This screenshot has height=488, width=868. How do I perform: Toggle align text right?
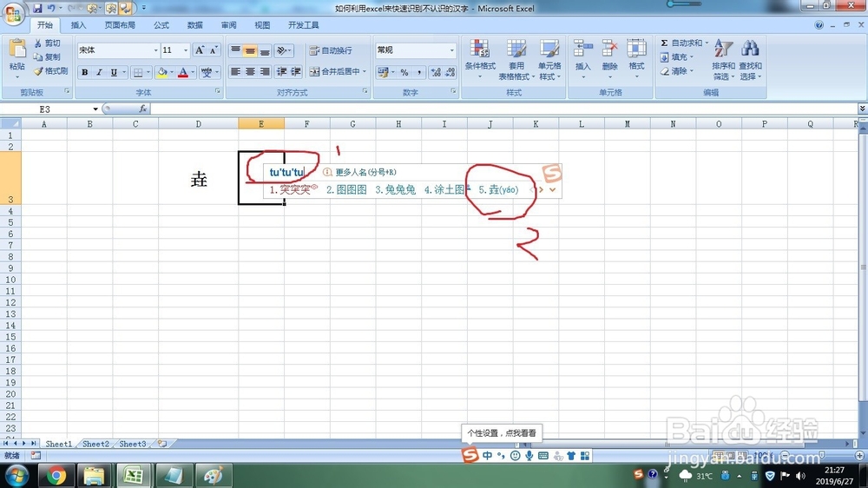[265, 71]
